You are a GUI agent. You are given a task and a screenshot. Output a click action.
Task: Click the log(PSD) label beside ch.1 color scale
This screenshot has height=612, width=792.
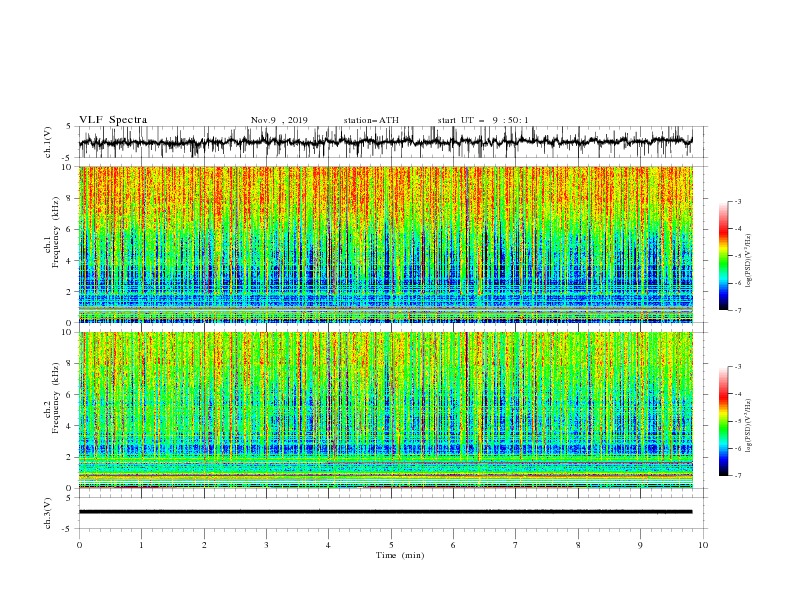click(749, 261)
